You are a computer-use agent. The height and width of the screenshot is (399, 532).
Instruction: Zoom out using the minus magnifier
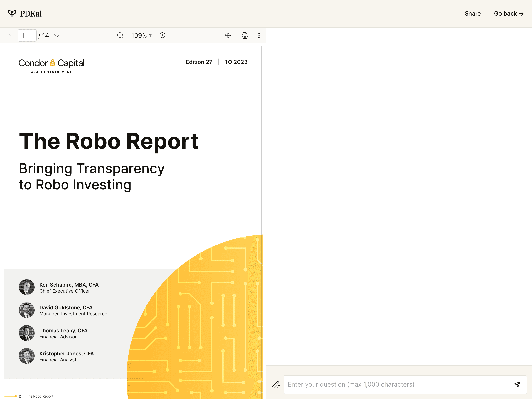[x=120, y=36]
